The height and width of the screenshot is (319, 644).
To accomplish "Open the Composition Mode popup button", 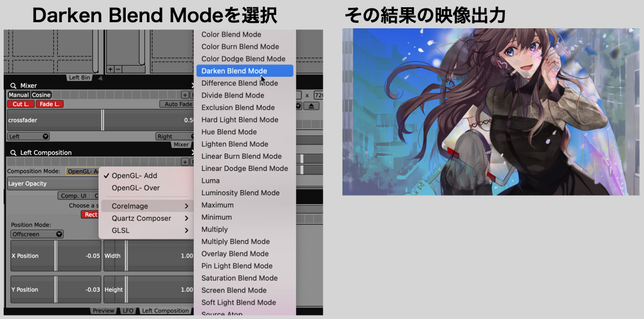I will click(x=83, y=171).
